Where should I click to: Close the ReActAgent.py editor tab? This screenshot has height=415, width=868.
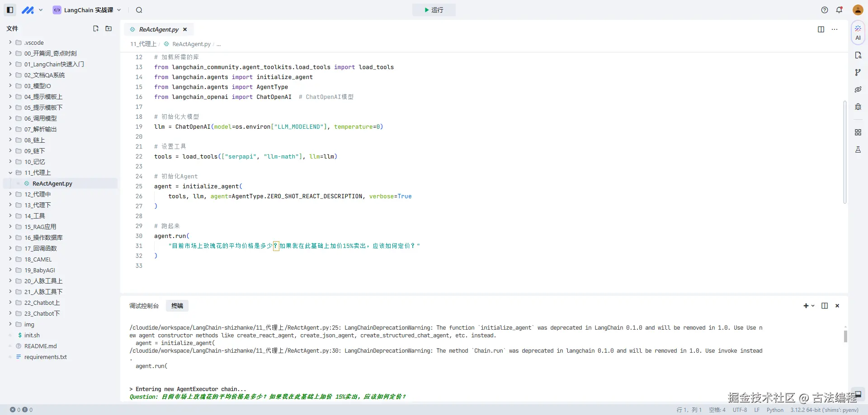185,29
